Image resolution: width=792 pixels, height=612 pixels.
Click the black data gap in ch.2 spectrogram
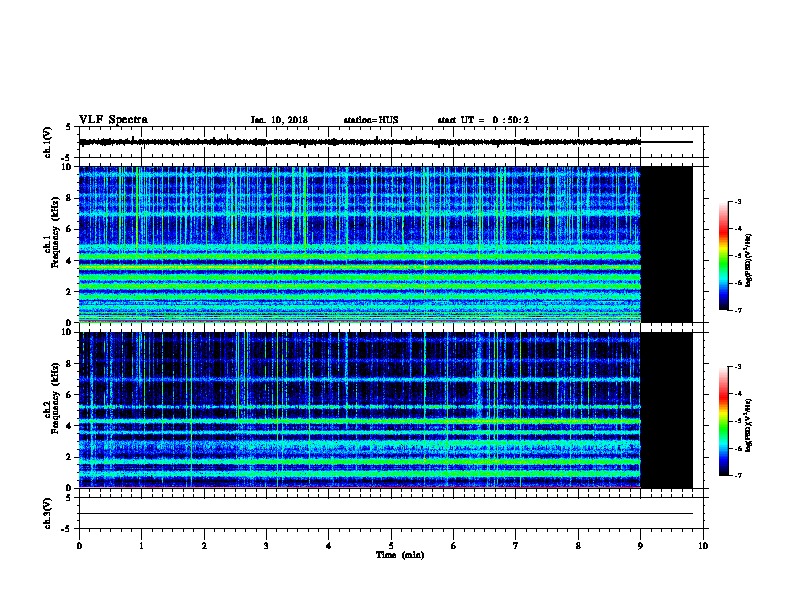[x=667, y=410]
